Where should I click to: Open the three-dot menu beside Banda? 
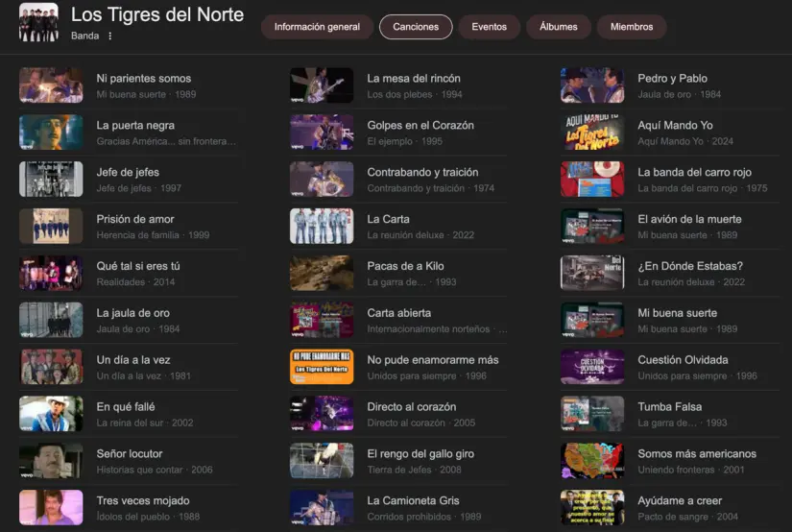(110, 36)
